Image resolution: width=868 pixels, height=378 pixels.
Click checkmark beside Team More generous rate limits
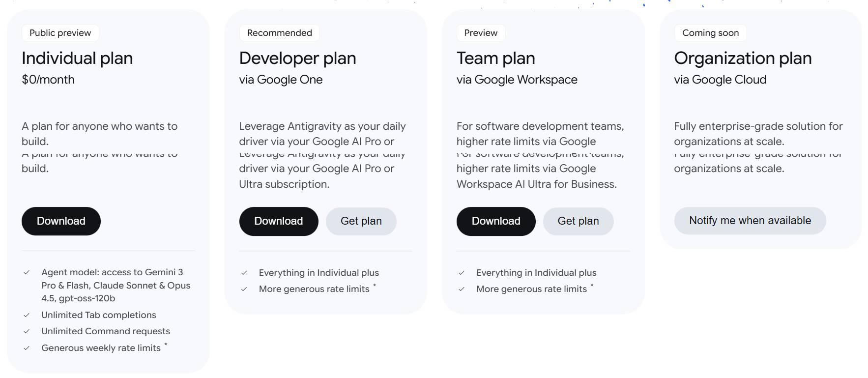[461, 289]
